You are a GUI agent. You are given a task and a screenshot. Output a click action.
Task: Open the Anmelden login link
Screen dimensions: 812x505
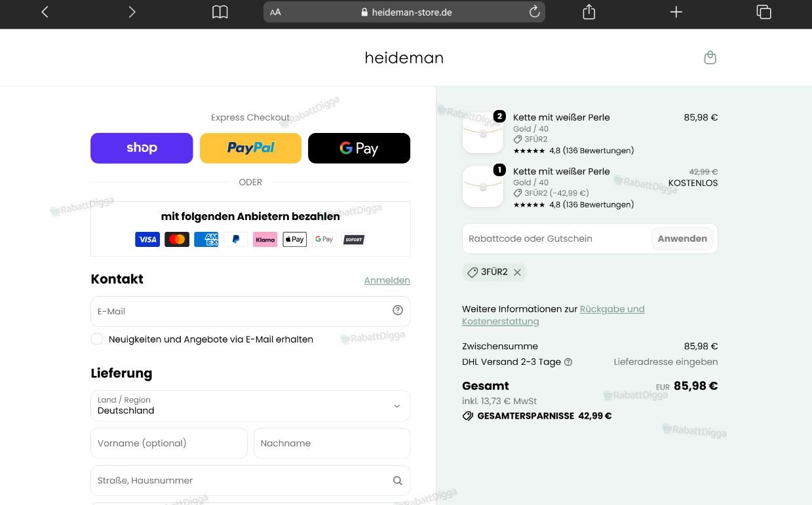point(387,280)
